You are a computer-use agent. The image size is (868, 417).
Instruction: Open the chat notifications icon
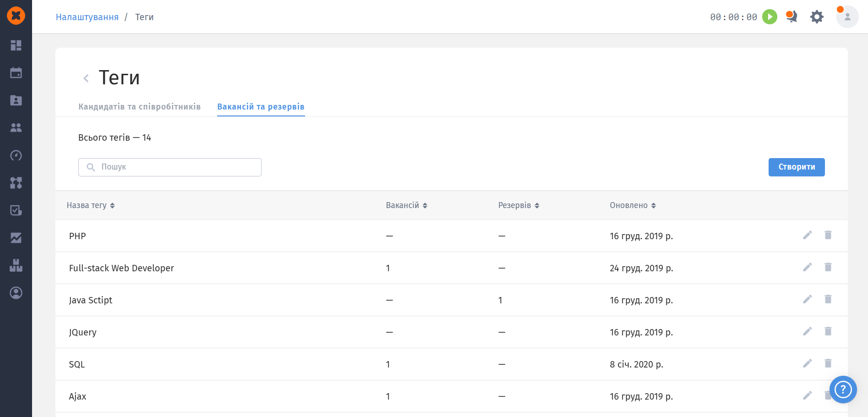[x=792, y=16]
